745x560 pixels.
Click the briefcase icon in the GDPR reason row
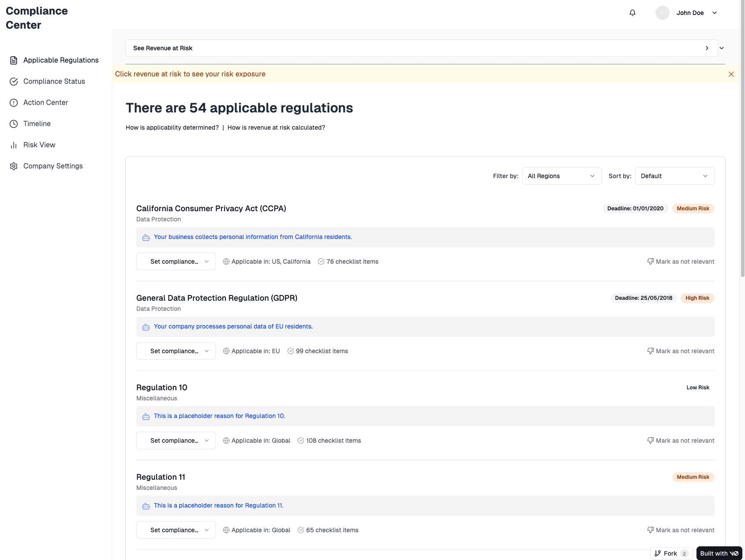tap(146, 327)
